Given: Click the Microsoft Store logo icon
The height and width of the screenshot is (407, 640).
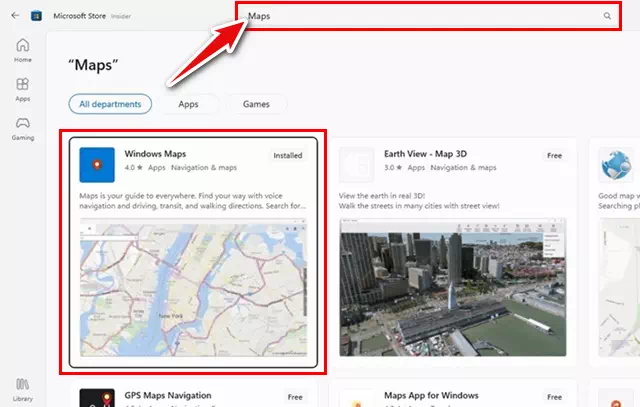Looking at the screenshot, I should [36, 16].
